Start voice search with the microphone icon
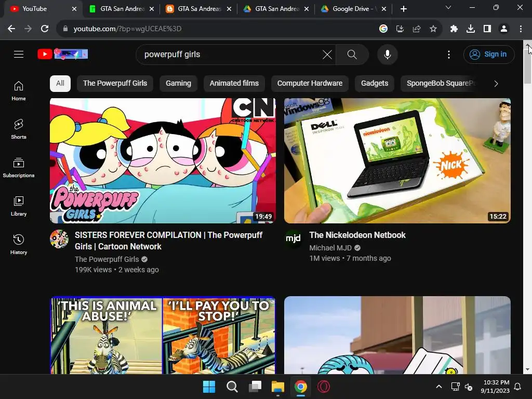The height and width of the screenshot is (399, 532). click(x=387, y=54)
